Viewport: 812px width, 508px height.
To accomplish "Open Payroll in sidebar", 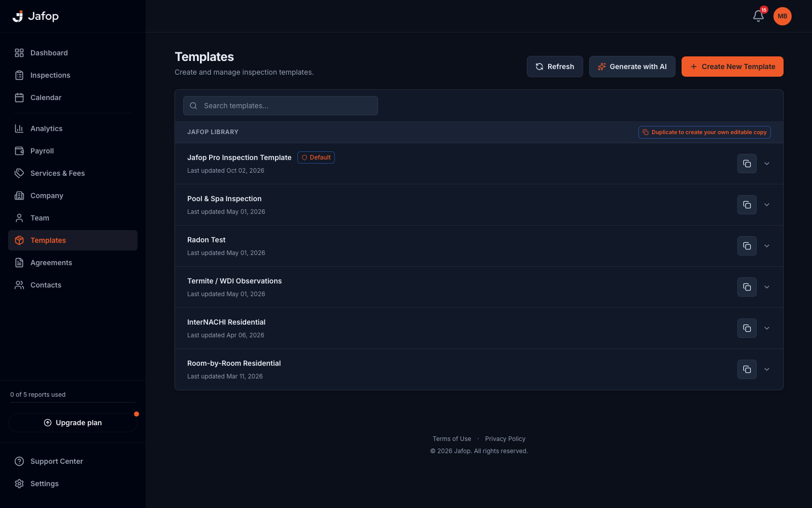I will coord(73,151).
